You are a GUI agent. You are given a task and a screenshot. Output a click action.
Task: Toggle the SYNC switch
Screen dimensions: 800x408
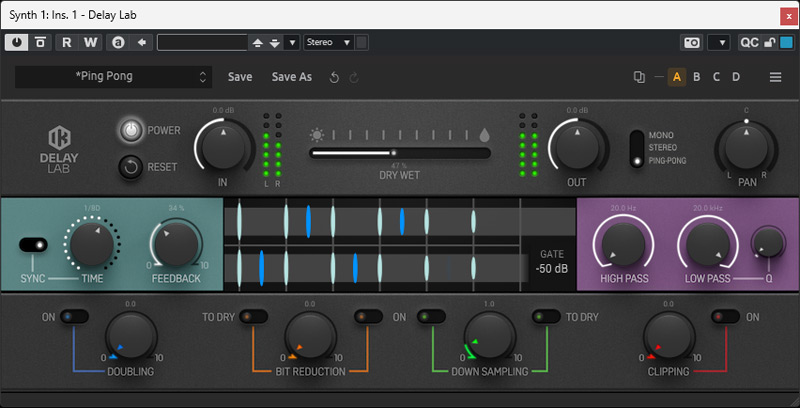(34, 245)
